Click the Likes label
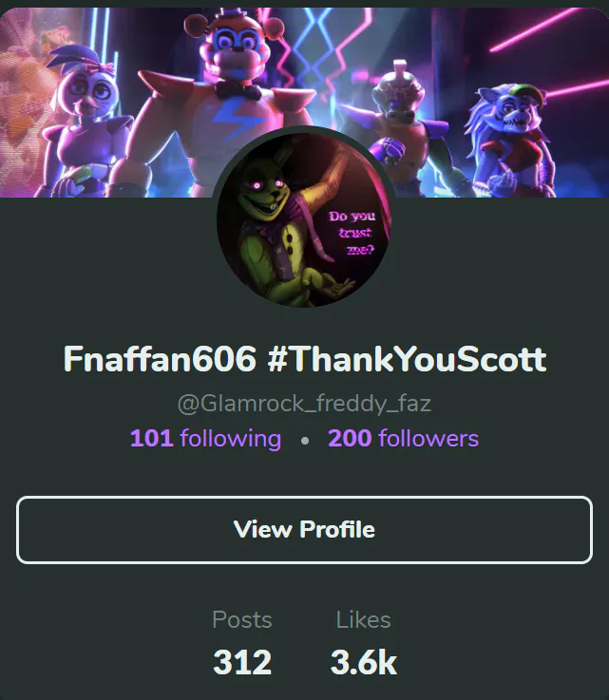 [364, 619]
